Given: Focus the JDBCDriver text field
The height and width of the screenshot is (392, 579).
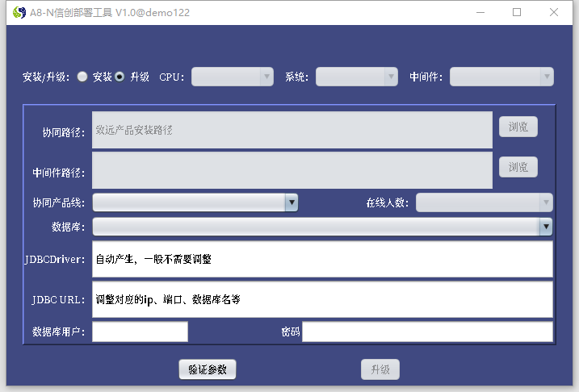Looking at the screenshot, I should (322, 259).
